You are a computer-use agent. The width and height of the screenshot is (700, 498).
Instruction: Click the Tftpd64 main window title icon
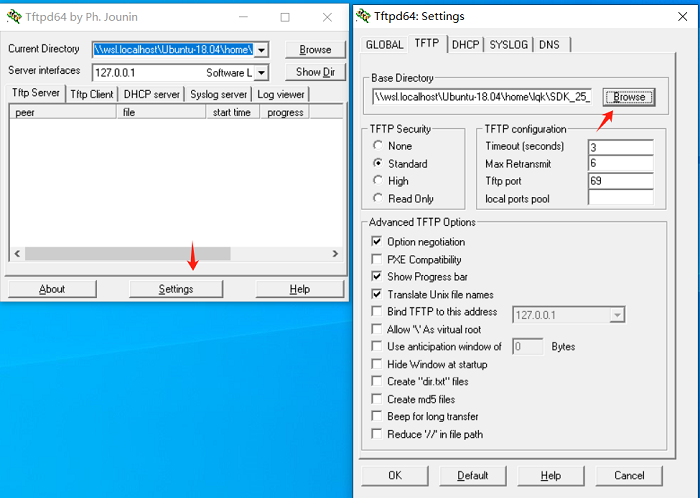point(14,17)
